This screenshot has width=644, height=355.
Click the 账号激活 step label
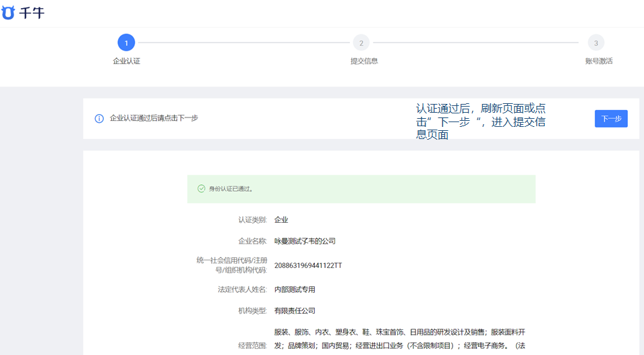(x=599, y=61)
